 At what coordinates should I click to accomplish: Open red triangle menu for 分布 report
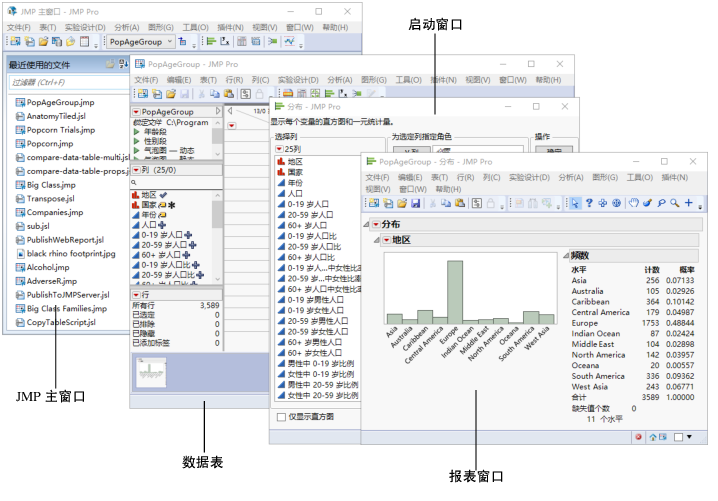click(x=376, y=224)
